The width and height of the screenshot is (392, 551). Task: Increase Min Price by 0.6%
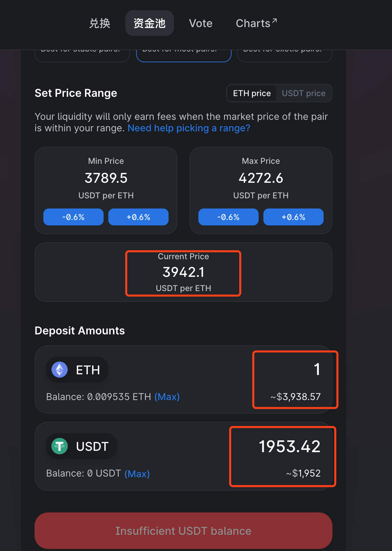click(138, 217)
